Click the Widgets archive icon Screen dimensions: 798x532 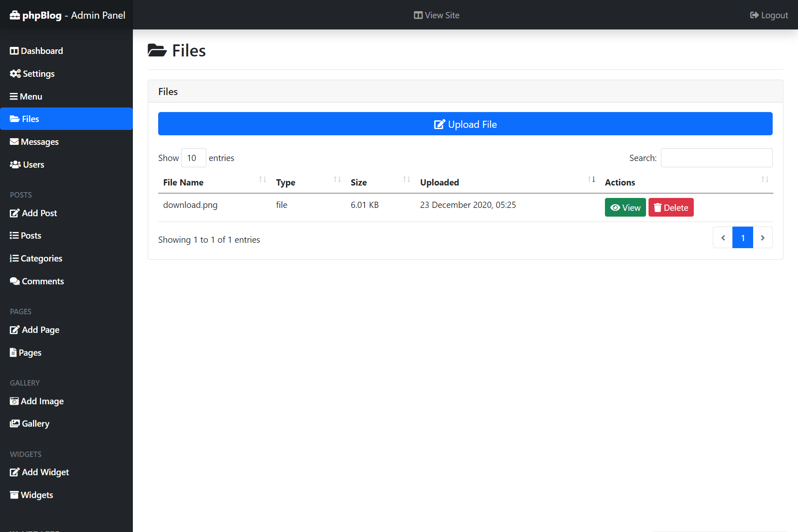[14, 495]
